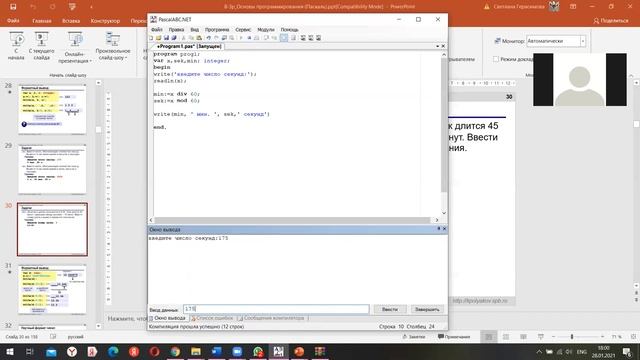This screenshot has height=360, width=640.
Task: Click Поделиться button in PowerPoint
Action: (x=611, y=20)
